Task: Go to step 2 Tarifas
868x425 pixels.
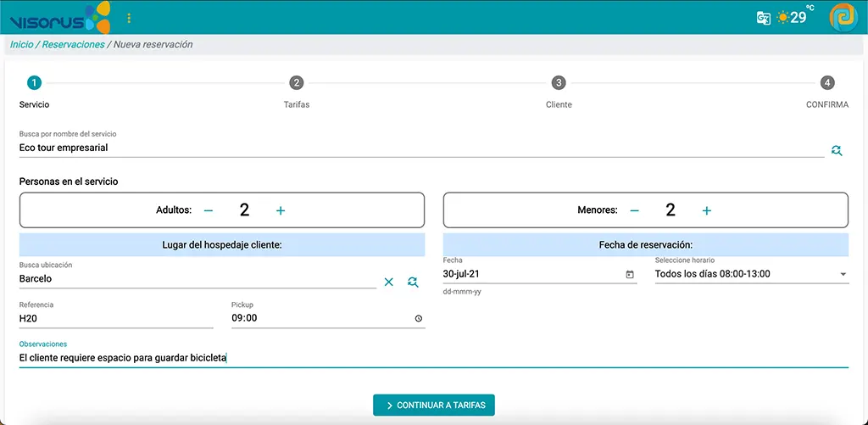Action: [296, 83]
